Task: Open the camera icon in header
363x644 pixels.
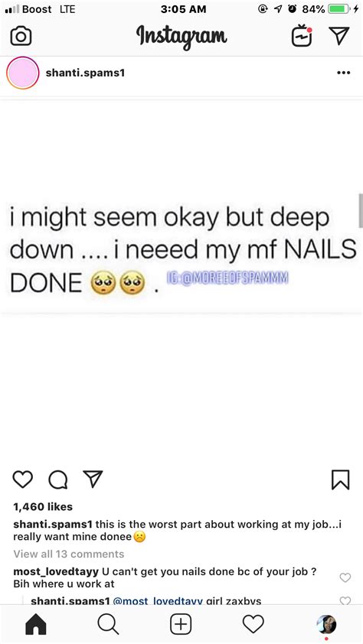Action: [21, 37]
